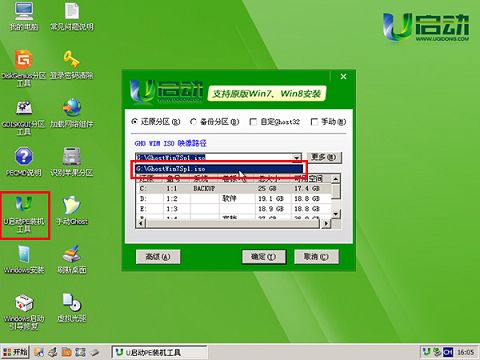Open 登录密码清除 key icon

[x=72, y=65]
